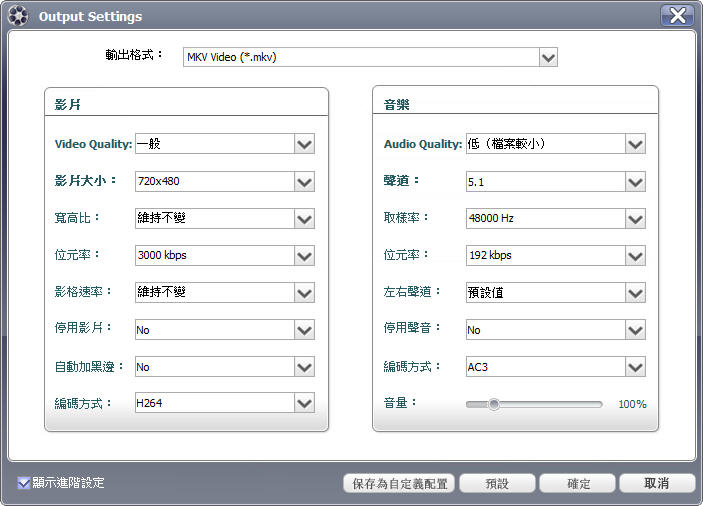The image size is (703, 506).
Task: Close the Output Settings dialog
Action: (x=677, y=15)
